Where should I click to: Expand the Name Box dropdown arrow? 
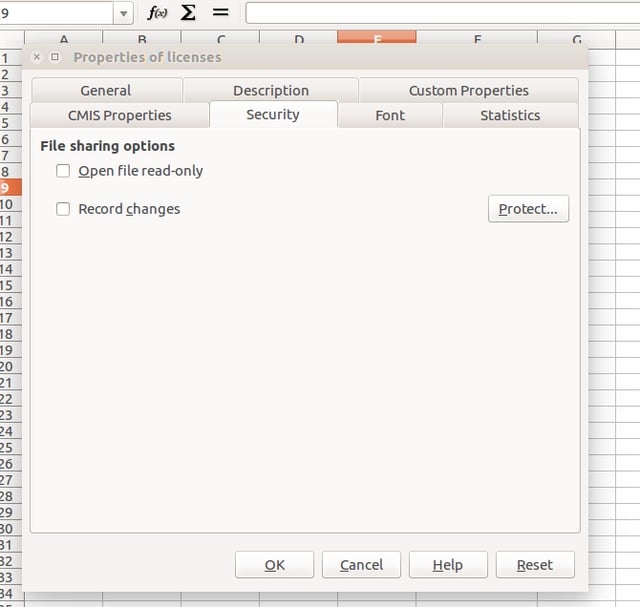click(x=123, y=13)
